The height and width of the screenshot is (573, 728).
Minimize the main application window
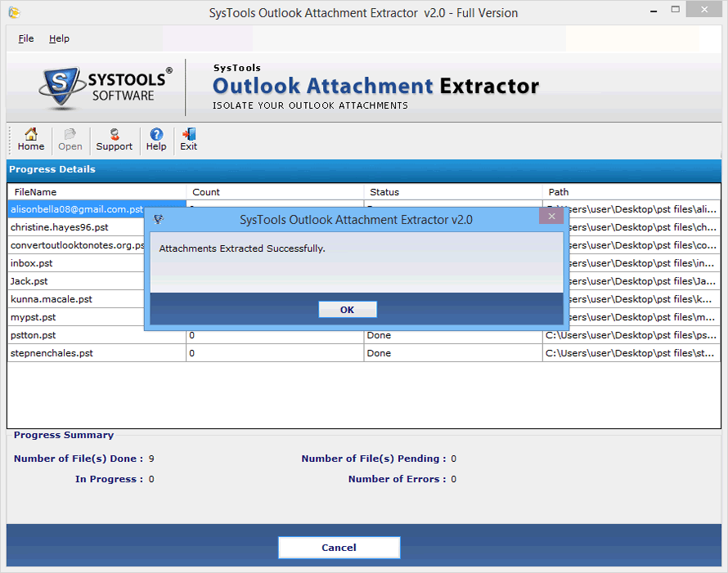[654, 10]
